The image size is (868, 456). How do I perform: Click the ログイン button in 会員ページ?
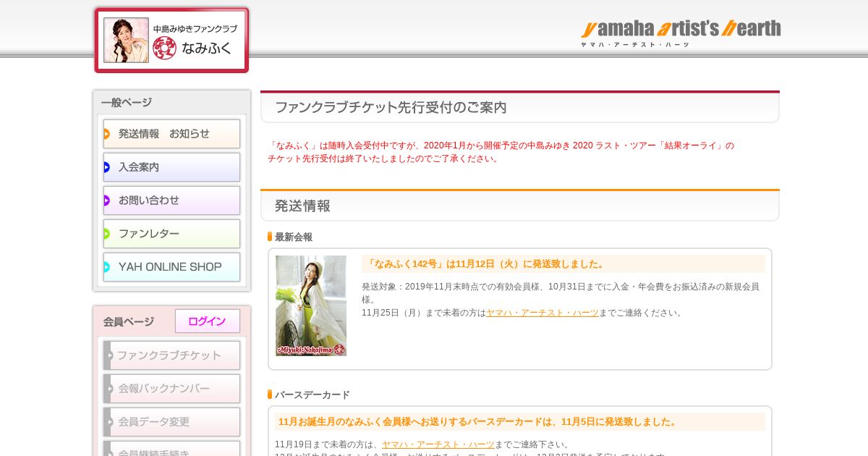208,321
